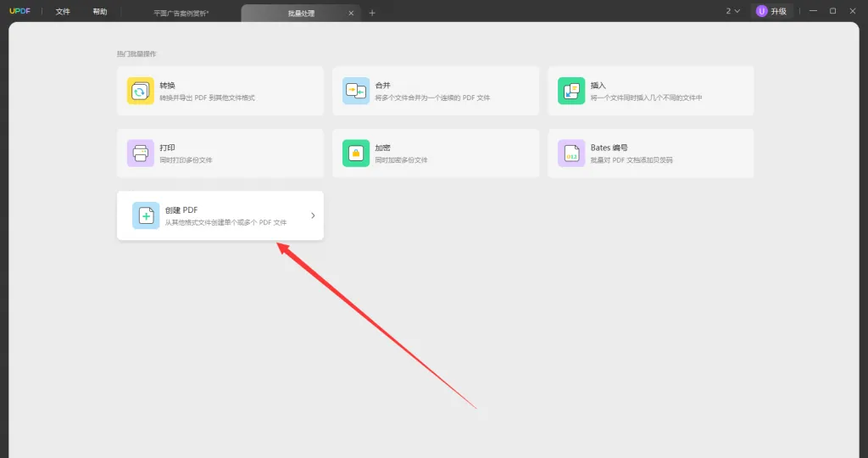
Task: Click the text 批量对 PDF 文档添加贝茨码
Action: coord(632,160)
